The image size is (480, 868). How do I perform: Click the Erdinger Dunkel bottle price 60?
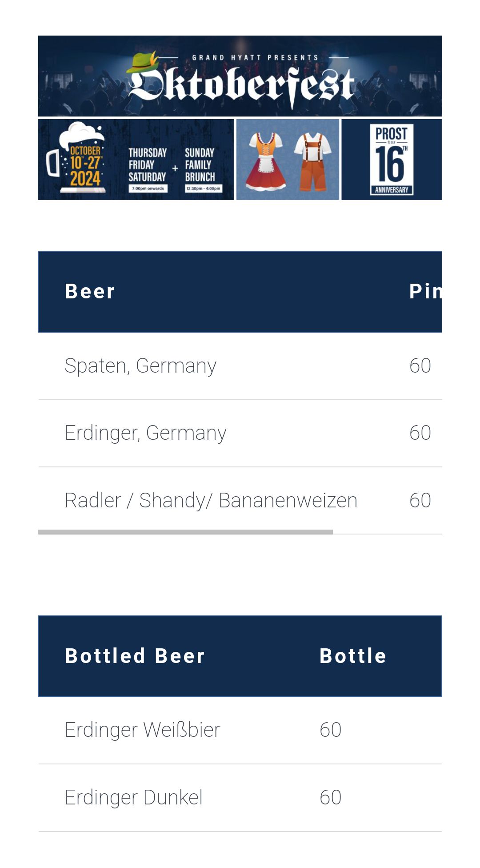click(x=330, y=798)
